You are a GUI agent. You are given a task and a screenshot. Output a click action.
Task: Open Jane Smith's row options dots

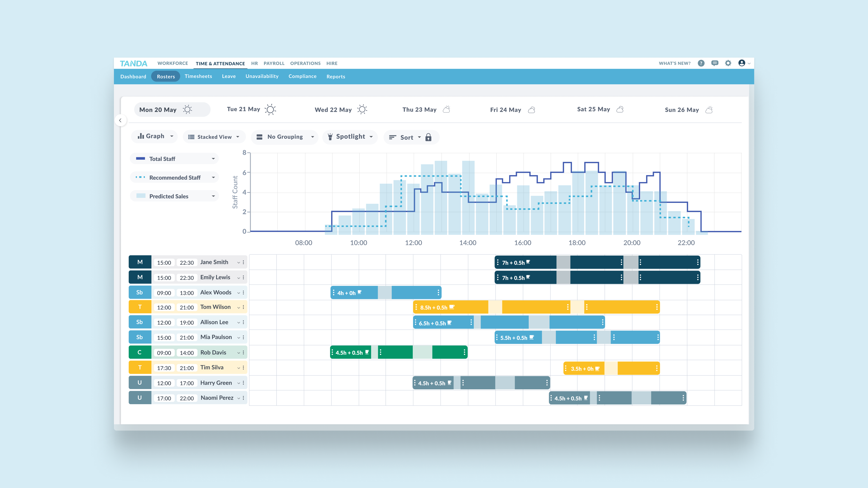coord(243,262)
